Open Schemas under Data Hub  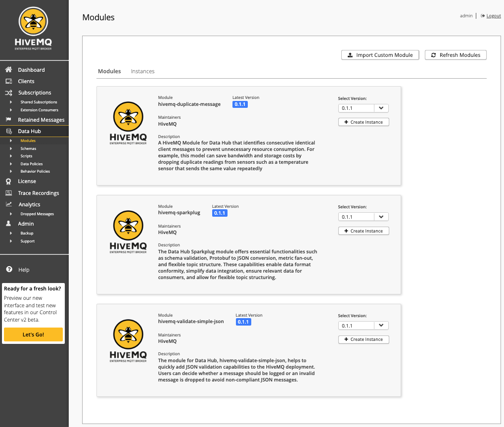tap(28, 148)
